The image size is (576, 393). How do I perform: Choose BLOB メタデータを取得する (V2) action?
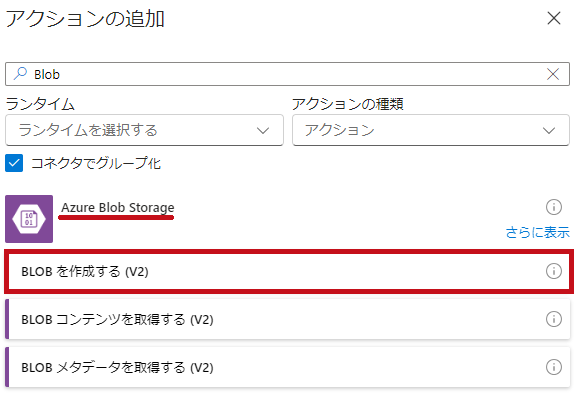288,367
